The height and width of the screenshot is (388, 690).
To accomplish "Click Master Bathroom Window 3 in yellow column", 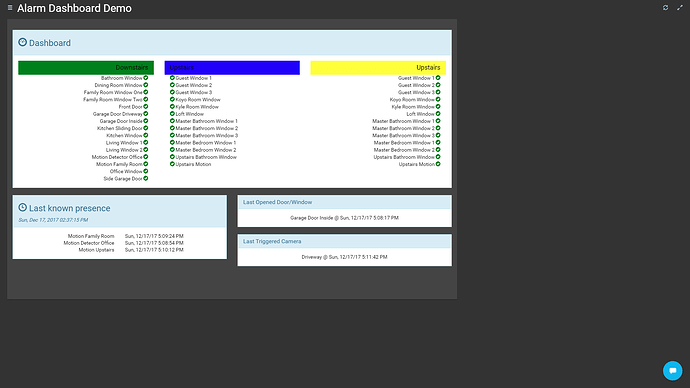I will [x=404, y=135].
